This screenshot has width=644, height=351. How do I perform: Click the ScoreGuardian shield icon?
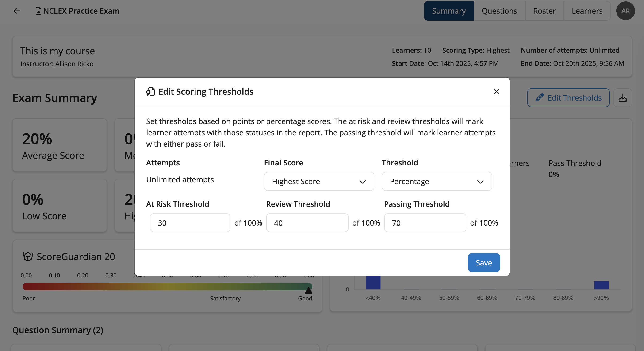27,256
